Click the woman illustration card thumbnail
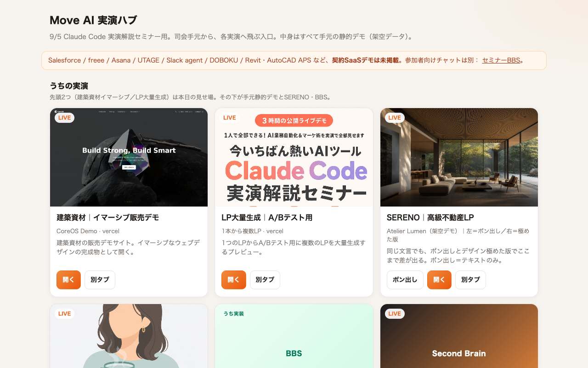The image size is (588, 368). coord(129,336)
